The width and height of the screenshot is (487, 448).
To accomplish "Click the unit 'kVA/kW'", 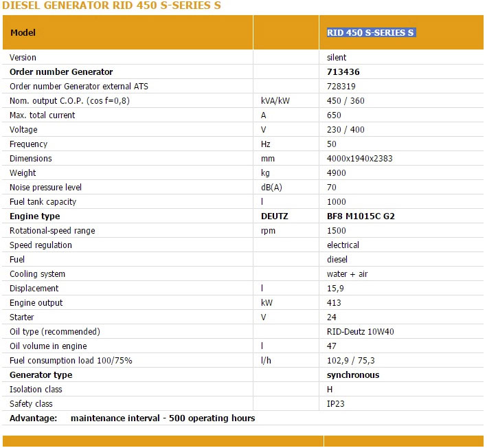I will point(275,100).
